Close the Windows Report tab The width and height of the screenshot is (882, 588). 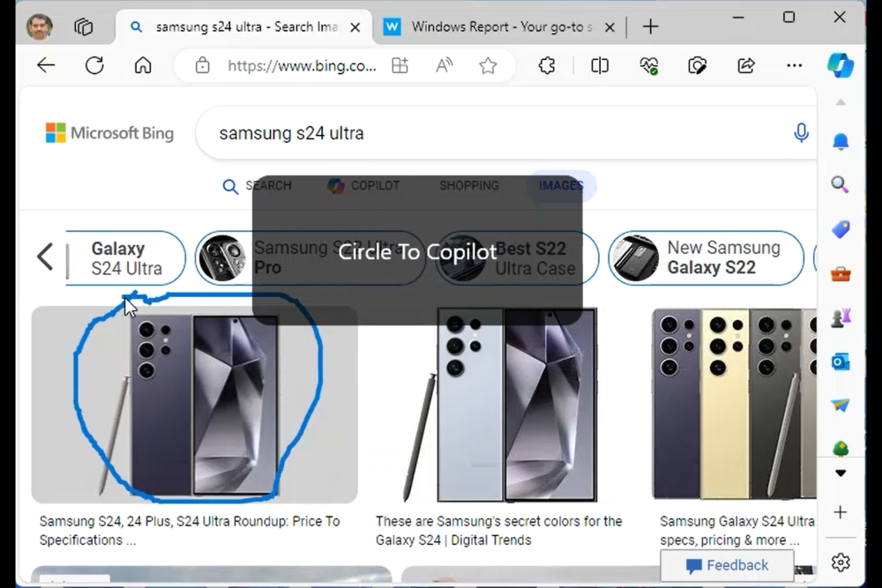[609, 27]
